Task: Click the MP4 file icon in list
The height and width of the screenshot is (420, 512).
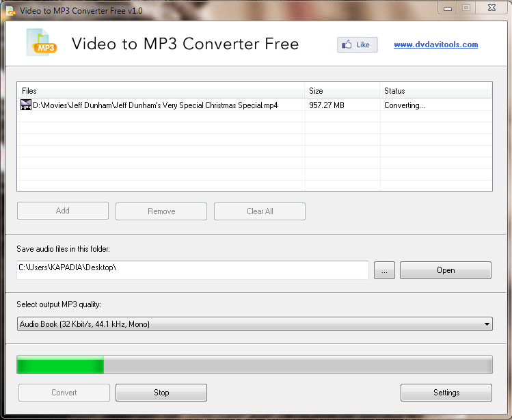Action: (26, 105)
